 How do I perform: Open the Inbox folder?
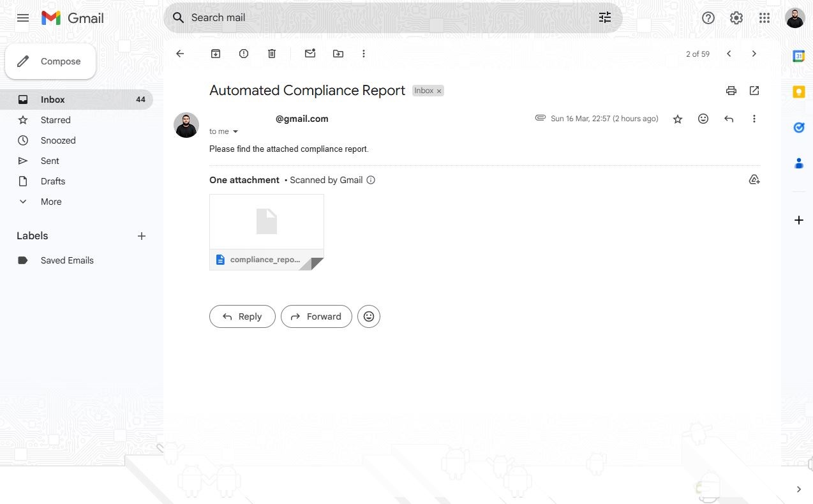pyautogui.click(x=77, y=100)
